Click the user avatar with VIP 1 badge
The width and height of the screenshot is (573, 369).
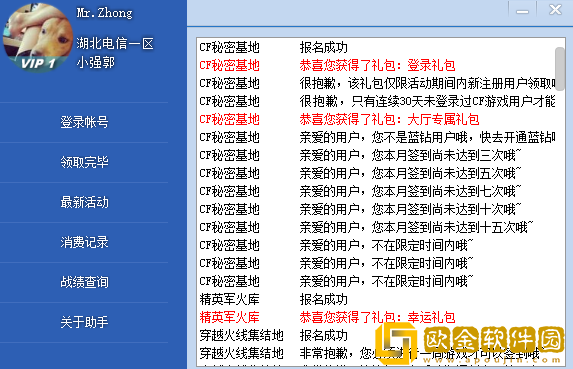pos(38,38)
